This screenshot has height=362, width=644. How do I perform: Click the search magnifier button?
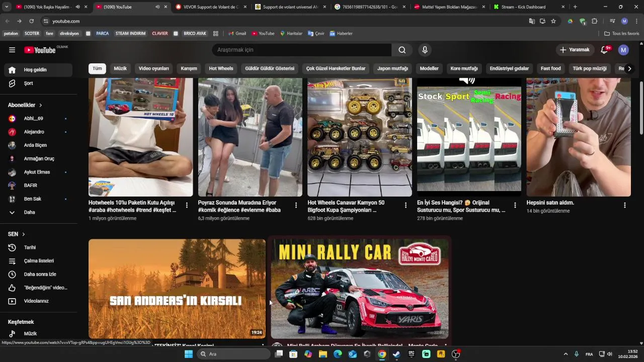[x=402, y=50]
